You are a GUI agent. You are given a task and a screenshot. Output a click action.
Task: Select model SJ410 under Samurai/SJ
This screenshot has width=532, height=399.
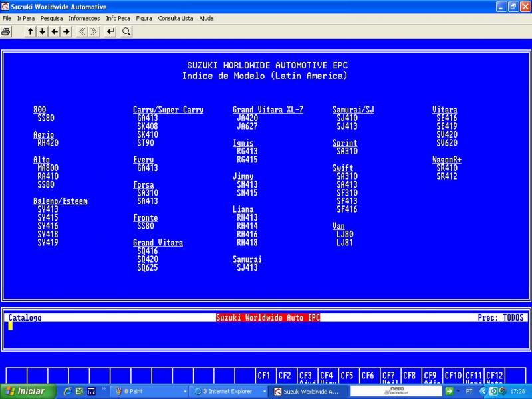[x=347, y=118]
